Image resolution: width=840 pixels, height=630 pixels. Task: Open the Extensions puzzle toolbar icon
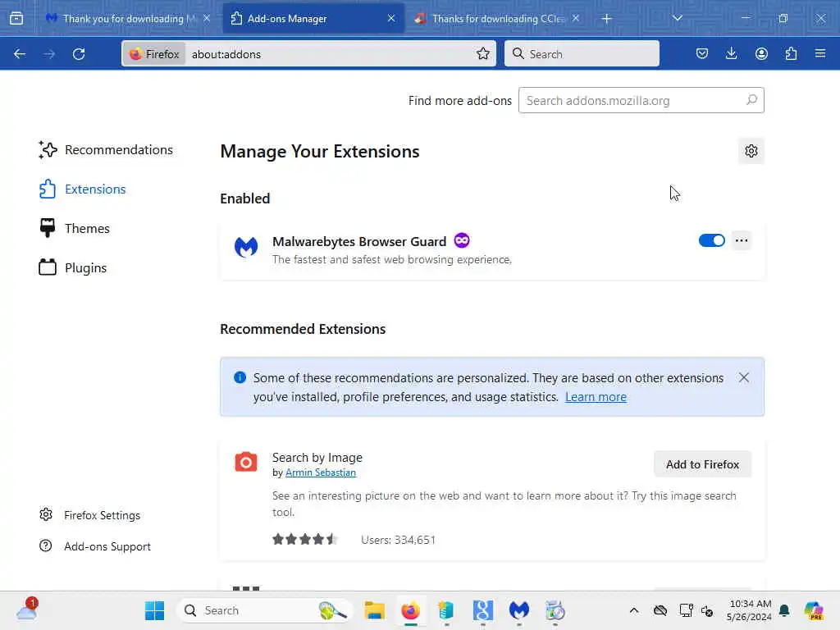[x=791, y=53]
